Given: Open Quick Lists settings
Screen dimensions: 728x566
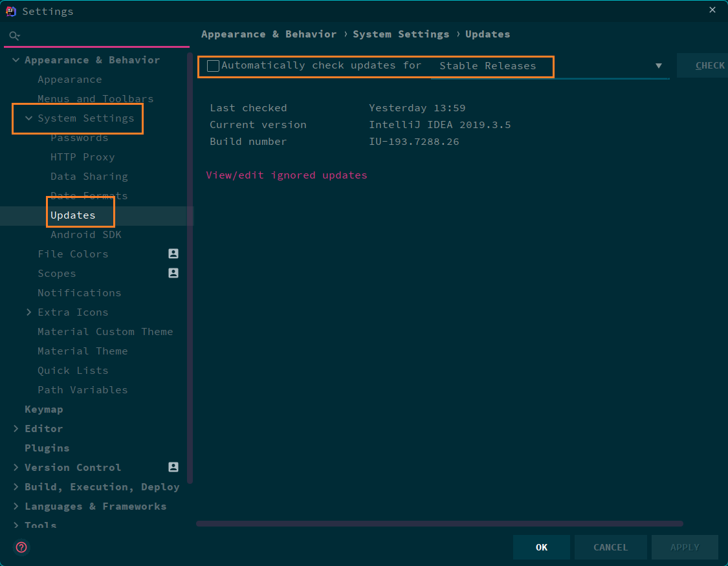Looking at the screenshot, I should pos(73,371).
